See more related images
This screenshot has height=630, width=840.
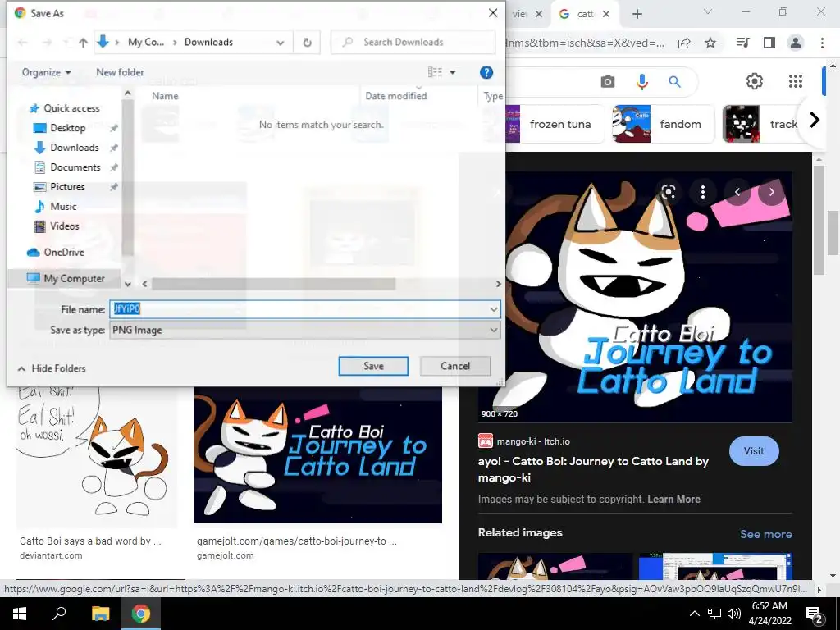[765, 534]
